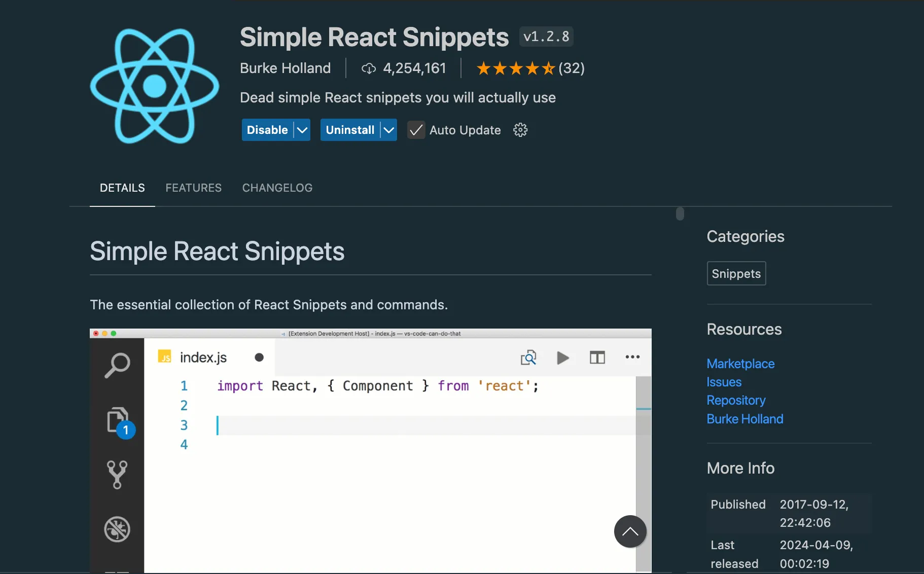Open the Issues resource link
The image size is (924, 574).
(x=724, y=382)
